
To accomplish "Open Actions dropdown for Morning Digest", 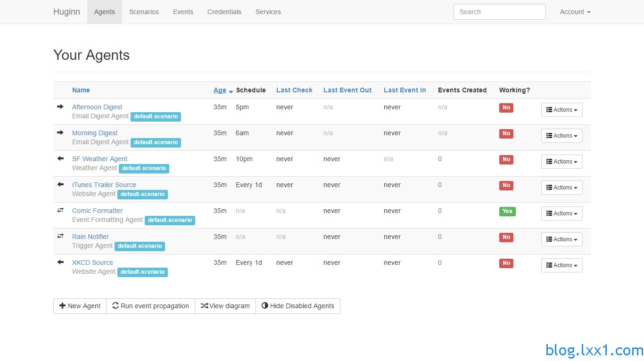I will pyautogui.click(x=561, y=136).
